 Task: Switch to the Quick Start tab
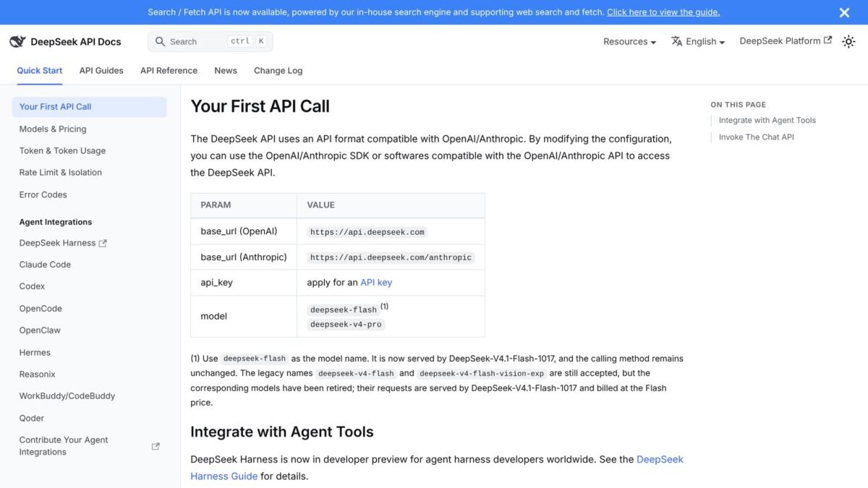click(40, 71)
